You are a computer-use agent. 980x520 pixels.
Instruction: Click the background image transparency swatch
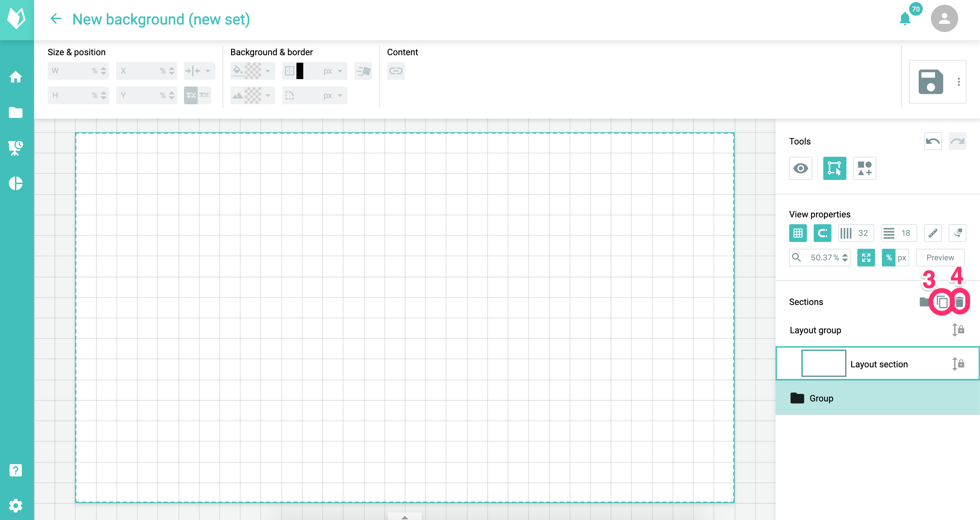252,95
